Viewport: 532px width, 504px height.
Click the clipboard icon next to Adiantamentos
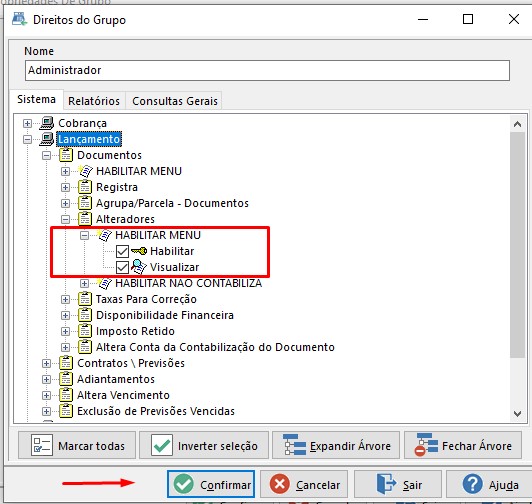[66, 379]
